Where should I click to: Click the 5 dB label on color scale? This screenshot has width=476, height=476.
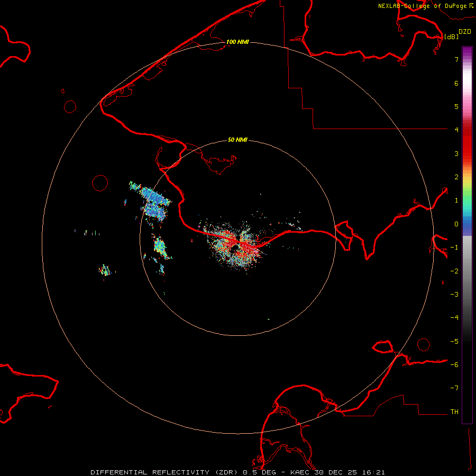456,106
